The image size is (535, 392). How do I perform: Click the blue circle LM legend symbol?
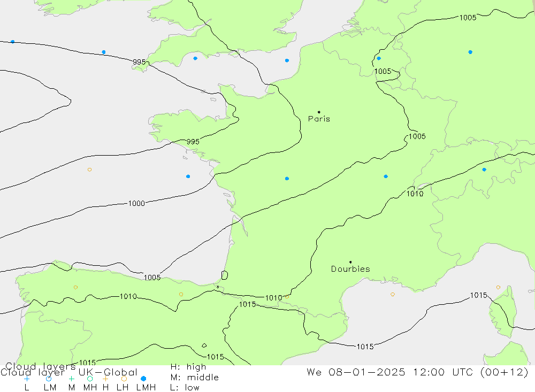(49, 379)
